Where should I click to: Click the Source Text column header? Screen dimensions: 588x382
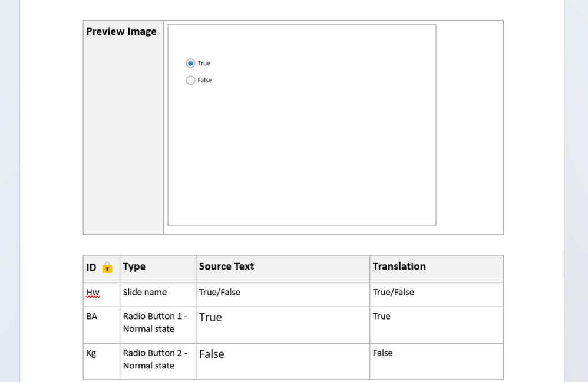tap(226, 267)
